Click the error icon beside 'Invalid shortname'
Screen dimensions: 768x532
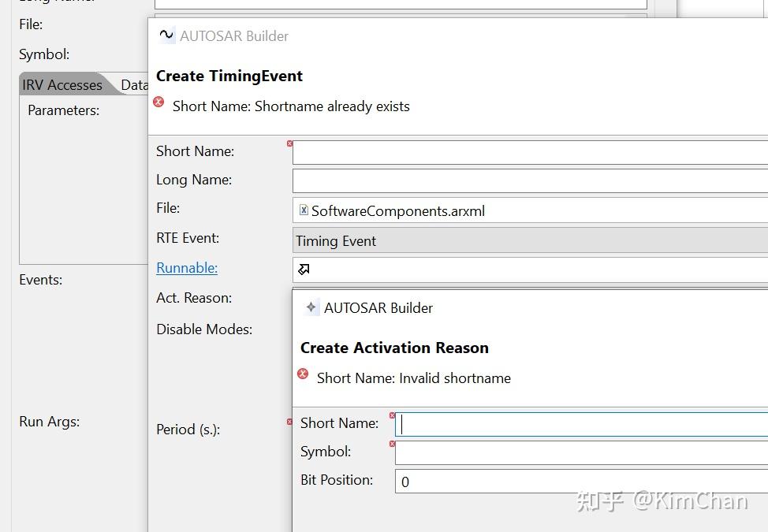tap(303, 374)
